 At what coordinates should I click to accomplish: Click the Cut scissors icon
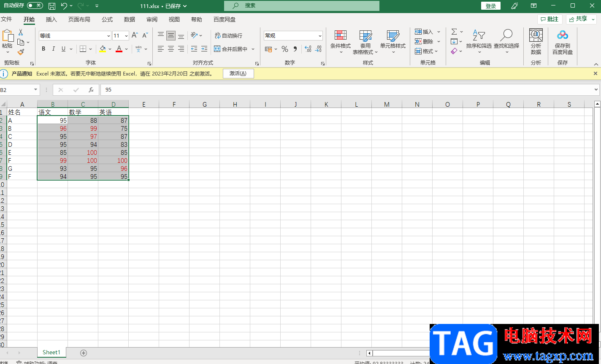point(21,32)
